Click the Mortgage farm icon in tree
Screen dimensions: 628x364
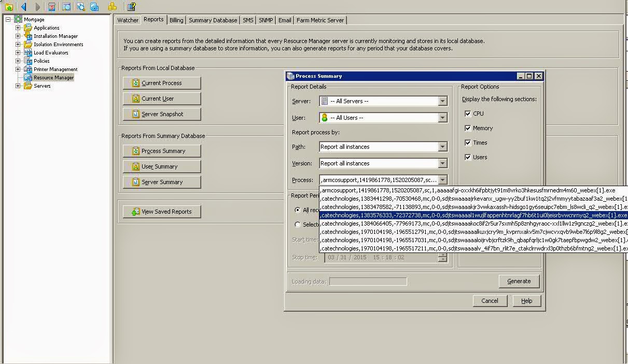[18, 20]
